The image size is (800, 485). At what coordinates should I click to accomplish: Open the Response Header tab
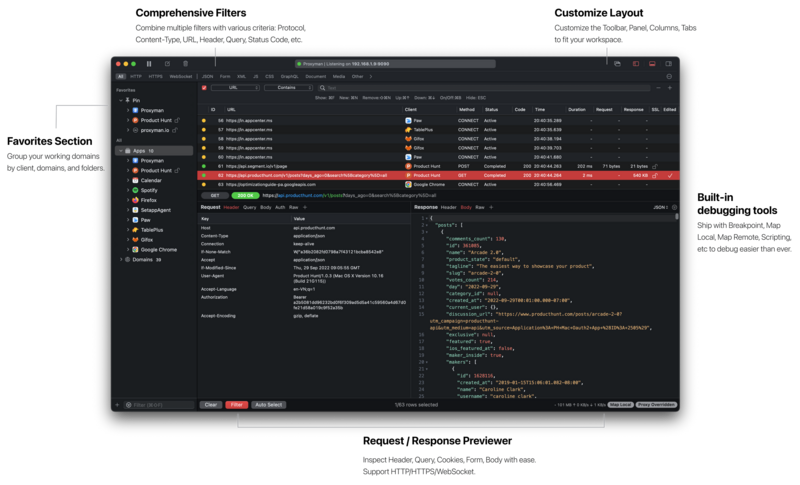[448, 208]
